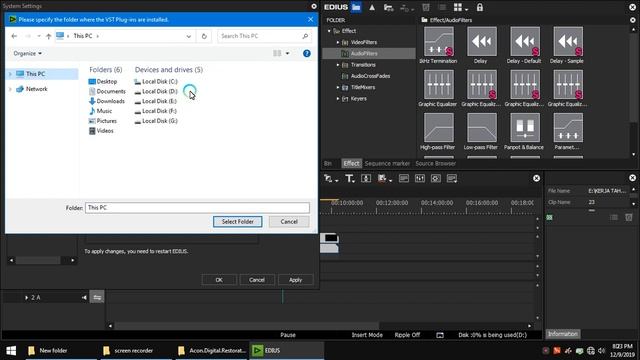Viewport: 640px width, 360px height.
Task: Open the Windows Start menu
Action: pos(11,351)
